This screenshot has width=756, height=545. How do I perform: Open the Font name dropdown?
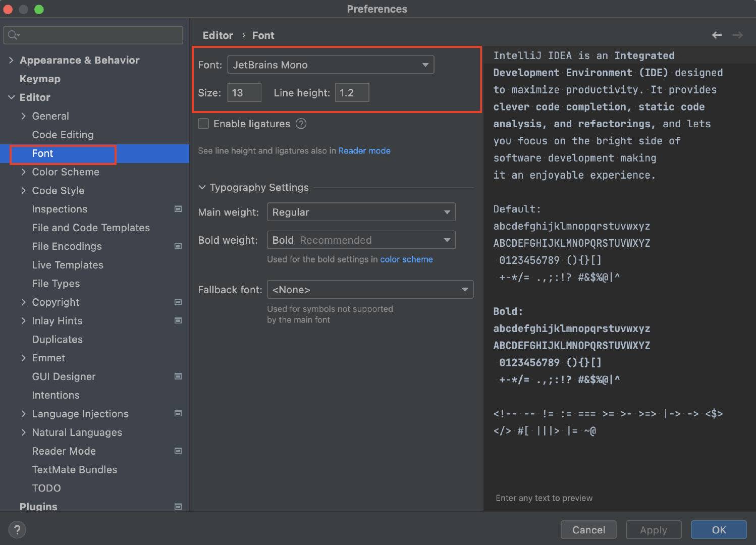coord(331,65)
